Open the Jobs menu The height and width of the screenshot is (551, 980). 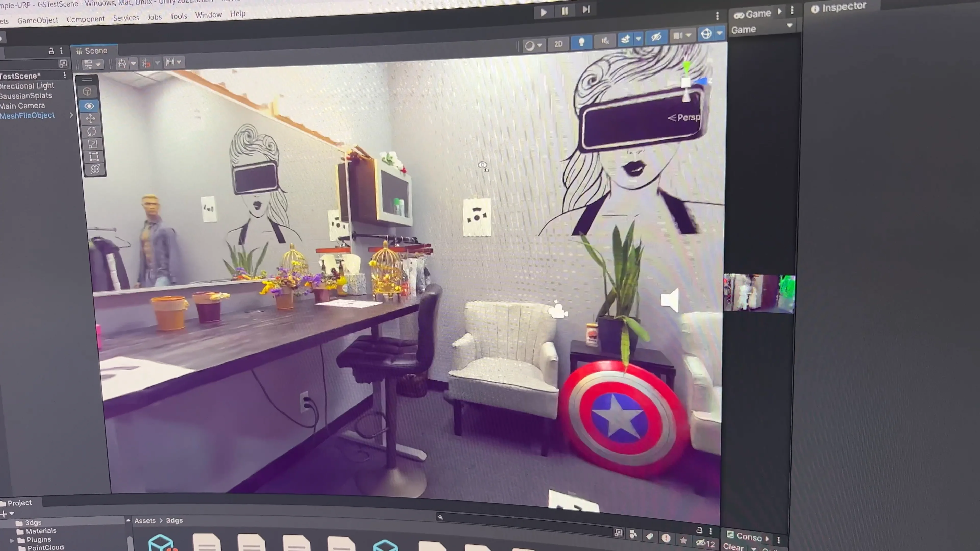[x=154, y=17]
